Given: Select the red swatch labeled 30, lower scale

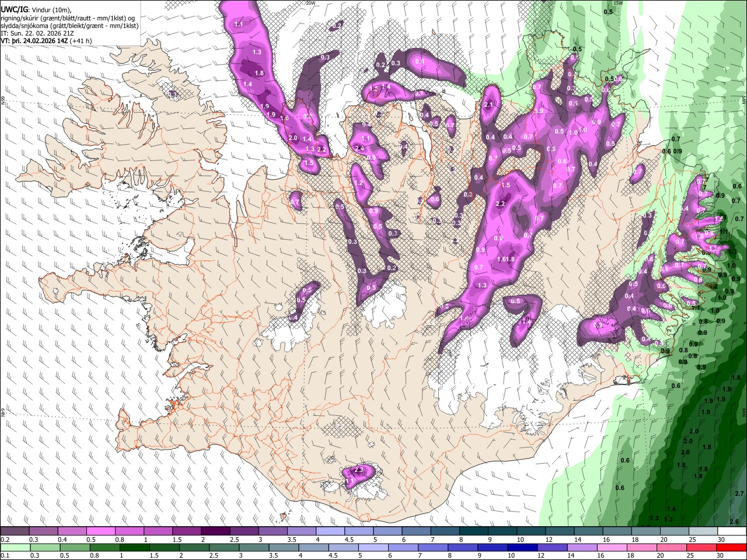Looking at the screenshot, I should pos(731,547).
